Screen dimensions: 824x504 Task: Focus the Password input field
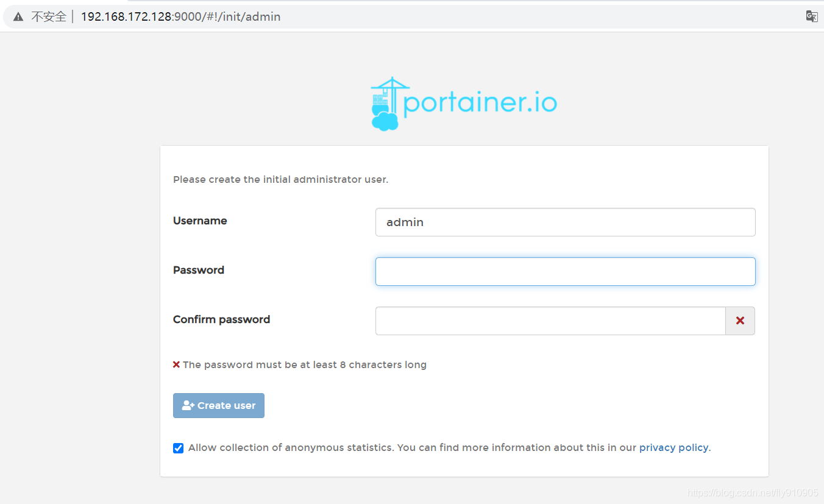click(565, 271)
